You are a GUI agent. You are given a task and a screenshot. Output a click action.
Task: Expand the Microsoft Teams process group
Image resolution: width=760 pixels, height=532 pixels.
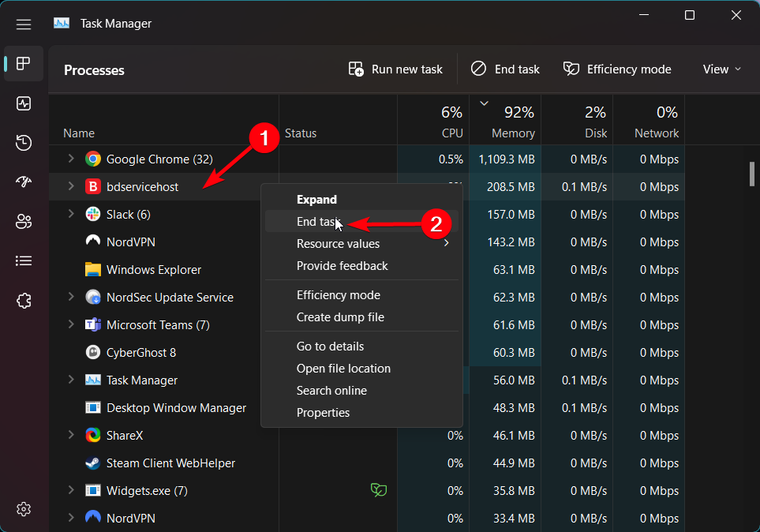click(70, 325)
